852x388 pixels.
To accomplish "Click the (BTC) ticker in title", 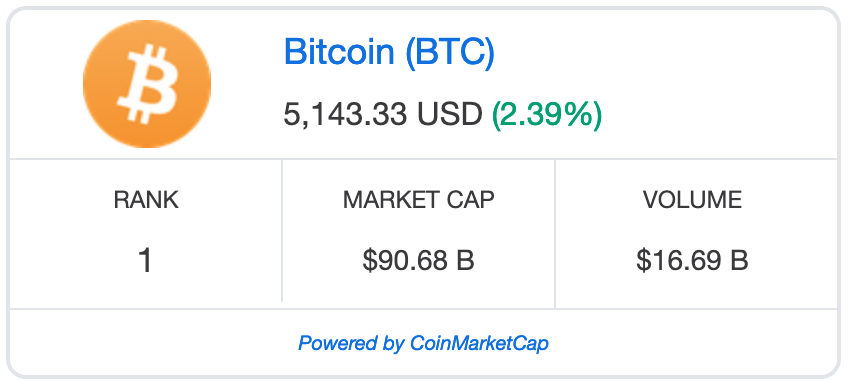I will click(450, 53).
